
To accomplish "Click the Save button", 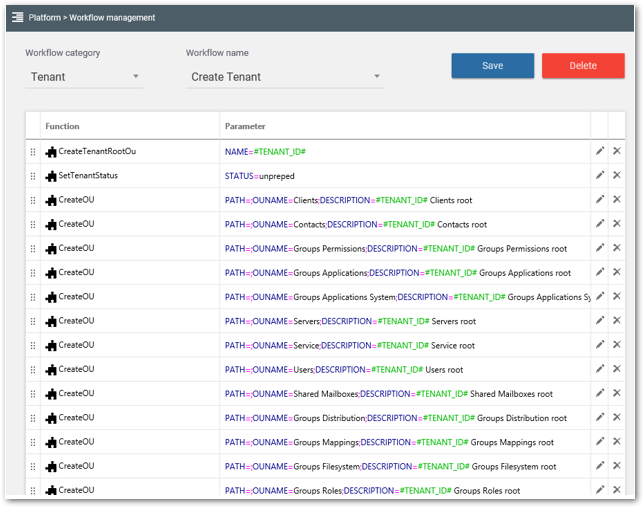I will (x=492, y=66).
